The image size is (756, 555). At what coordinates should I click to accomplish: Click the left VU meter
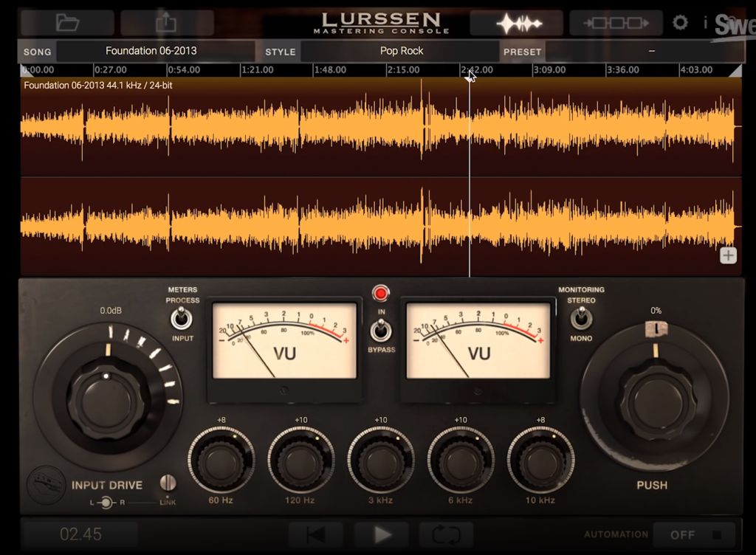coord(284,340)
